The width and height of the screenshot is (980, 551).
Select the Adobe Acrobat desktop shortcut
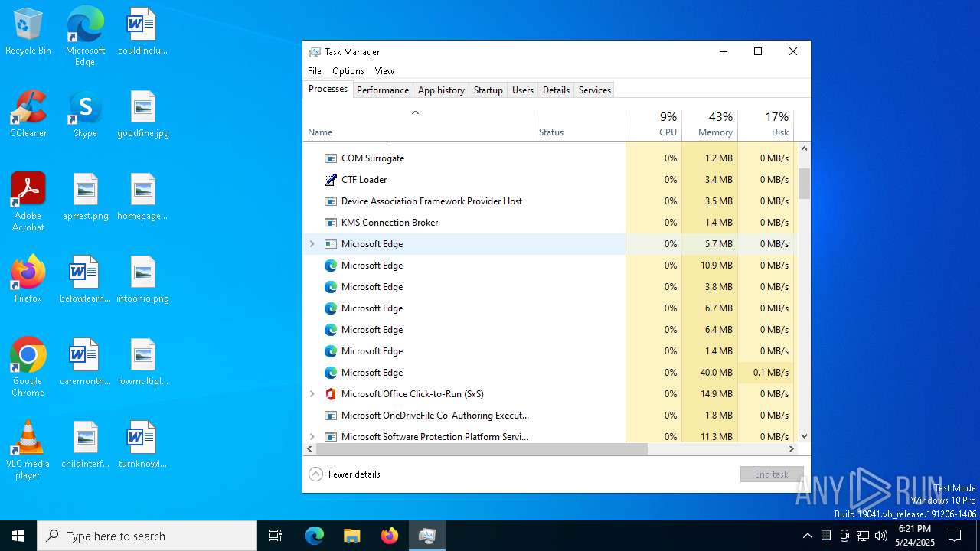[x=28, y=202]
